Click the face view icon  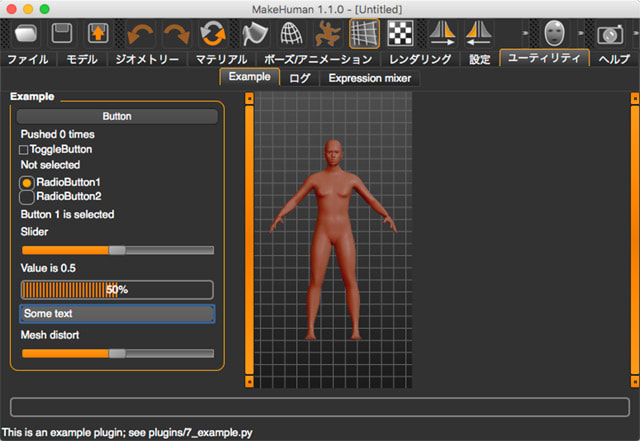pyautogui.click(x=555, y=33)
